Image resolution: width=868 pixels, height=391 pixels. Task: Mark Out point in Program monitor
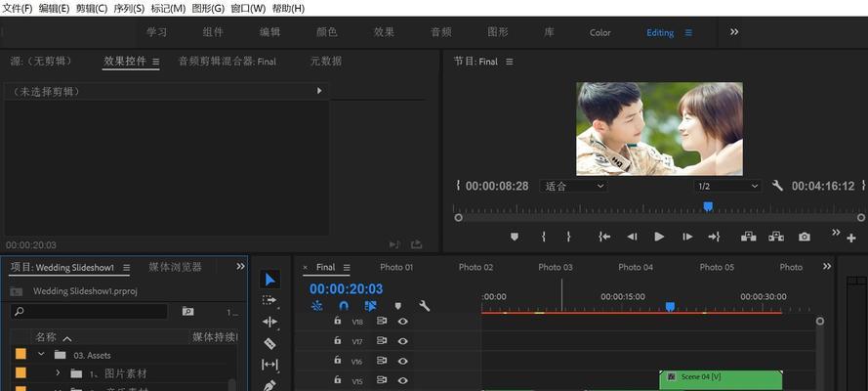tap(568, 237)
